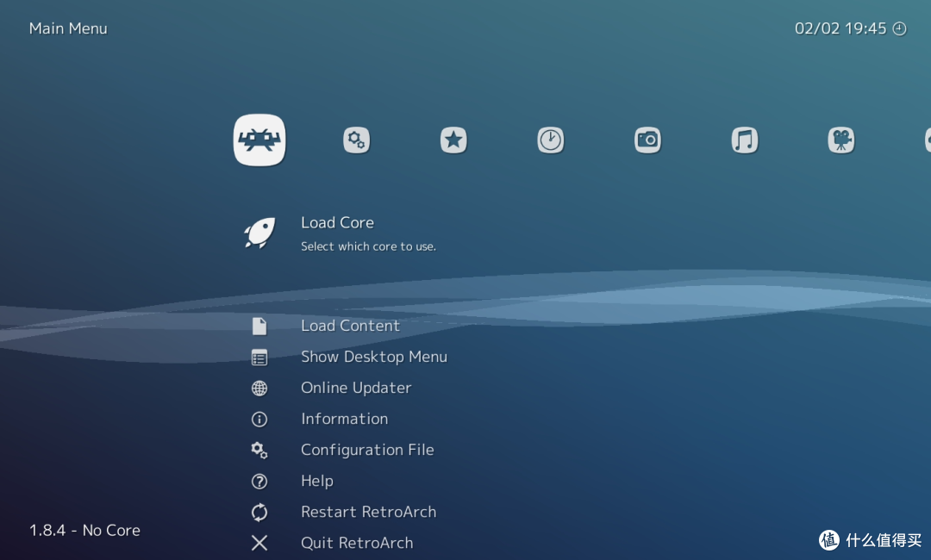Click the X icon beside Quit RetroArch
Image resolution: width=931 pixels, height=560 pixels.
tap(259, 543)
